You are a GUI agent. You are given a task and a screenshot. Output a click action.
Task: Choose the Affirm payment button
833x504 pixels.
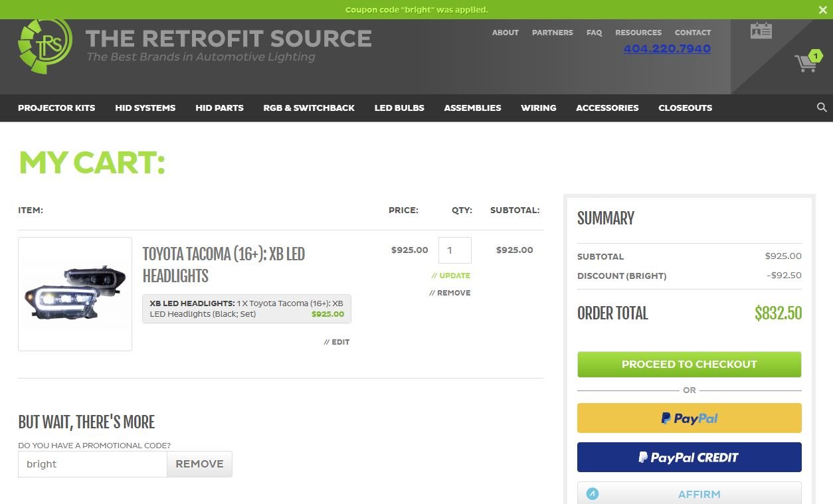point(690,493)
